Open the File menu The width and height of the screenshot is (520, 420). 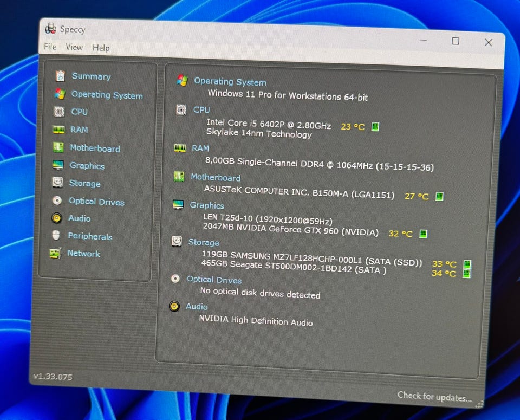point(50,47)
